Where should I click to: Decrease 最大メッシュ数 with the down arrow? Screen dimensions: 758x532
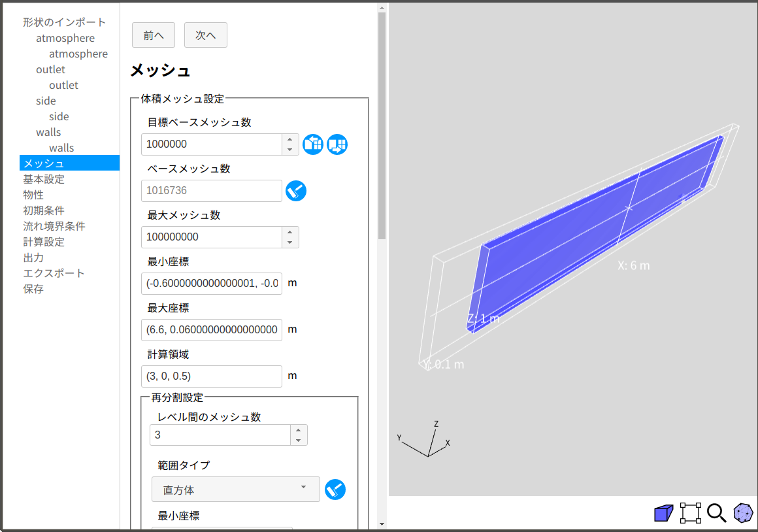[x=290, y=242]
